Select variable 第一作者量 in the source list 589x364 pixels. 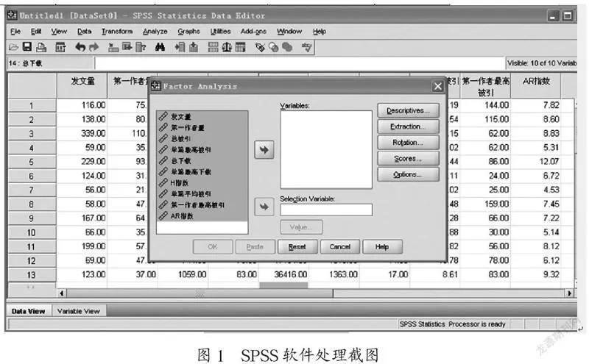pyautogui.click(x=202, y=128)
